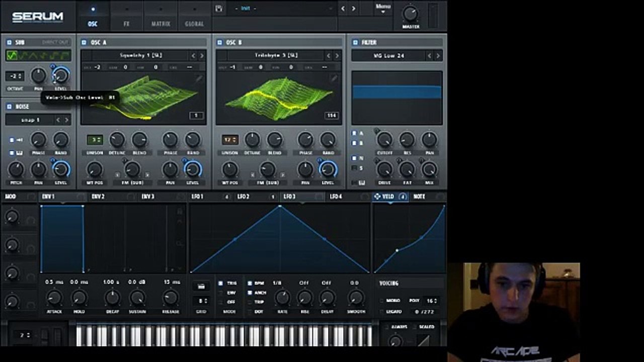The width and height of the screenshot is (644, 362).
Task: Click OSC B unison voices stepper
Action: coord(230,140)
